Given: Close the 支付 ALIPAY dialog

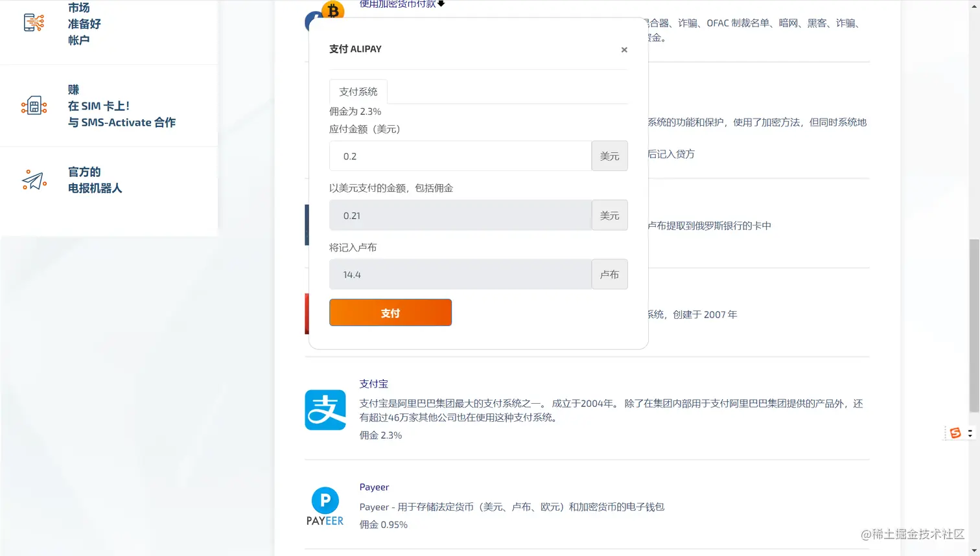Looking at the screenshot, I should 624,50.
